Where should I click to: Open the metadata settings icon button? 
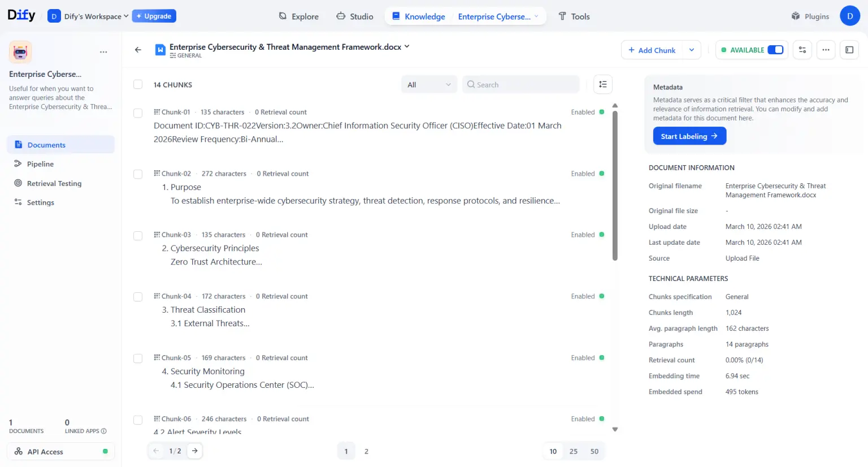click(x=802, y=50)
